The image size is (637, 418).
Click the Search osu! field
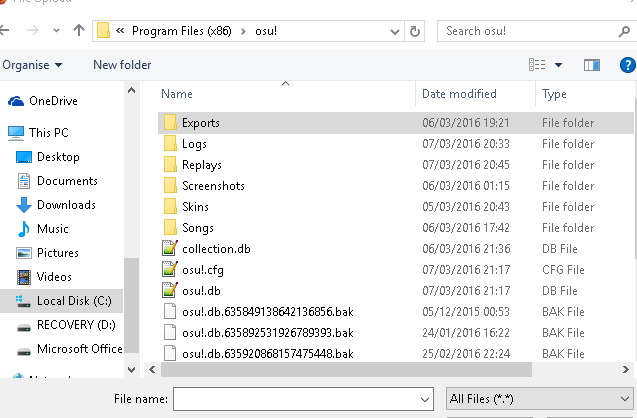[x=528, y=31]
